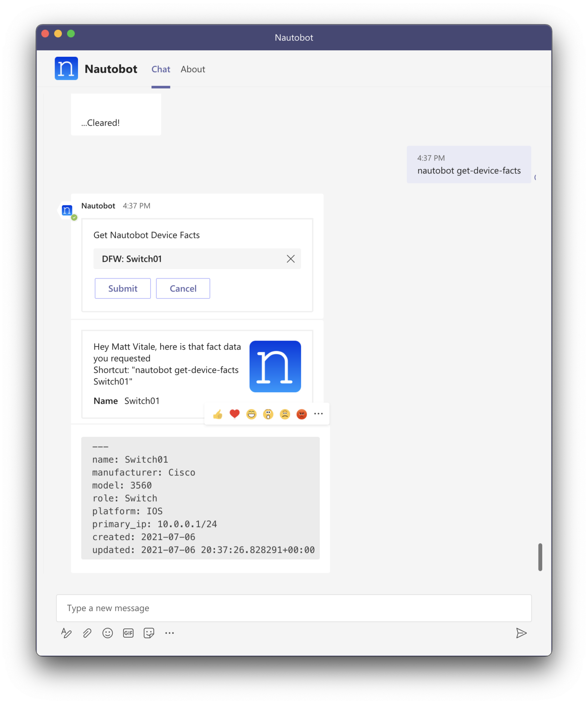The height and width of the screenshot is (704, 588).
Task: React with laughing face emoji
Action: point(251,414)
